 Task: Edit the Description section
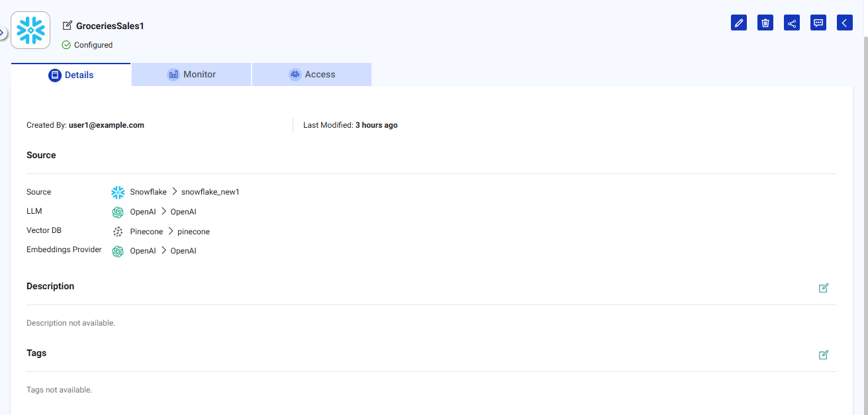click(824, 288)
